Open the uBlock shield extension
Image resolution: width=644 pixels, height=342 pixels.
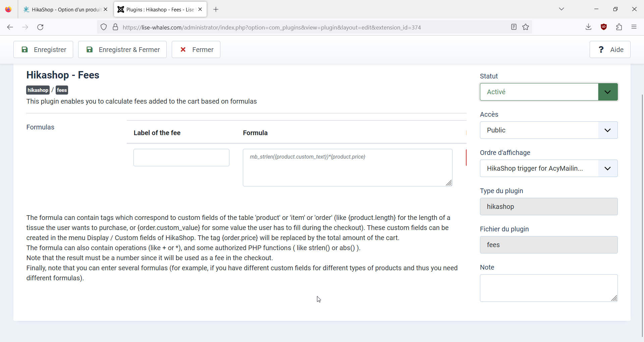click(604, 27)
